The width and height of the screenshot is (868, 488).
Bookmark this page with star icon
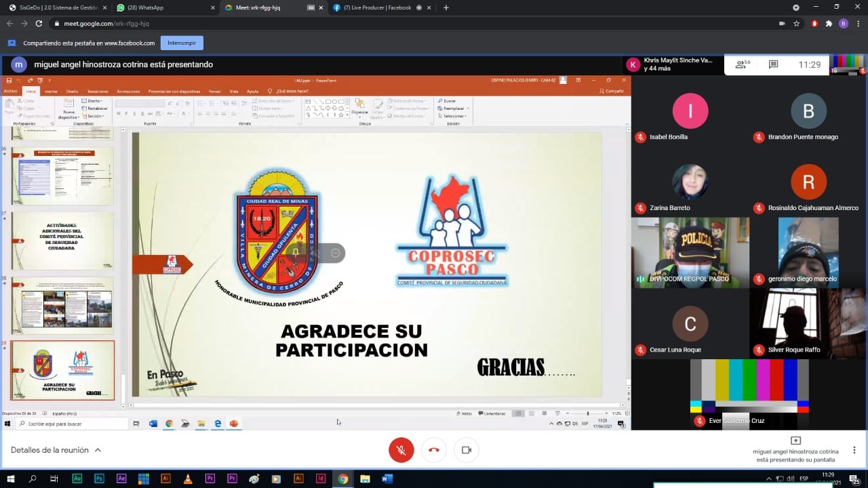797,23
